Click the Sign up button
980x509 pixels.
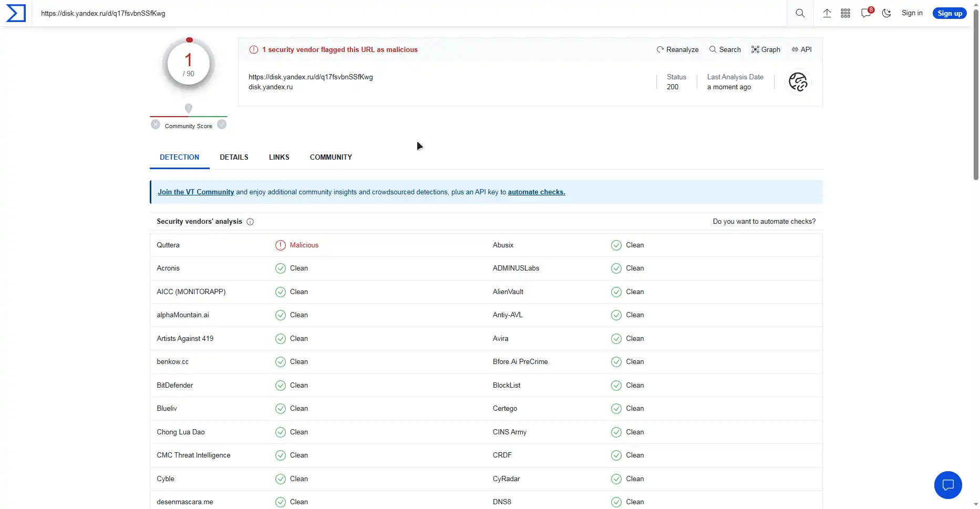pos(950,13)
